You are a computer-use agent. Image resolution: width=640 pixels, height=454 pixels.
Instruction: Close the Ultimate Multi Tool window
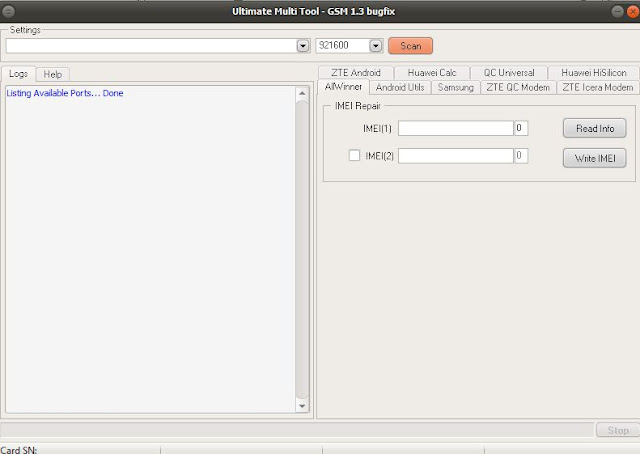click(633, 11)
